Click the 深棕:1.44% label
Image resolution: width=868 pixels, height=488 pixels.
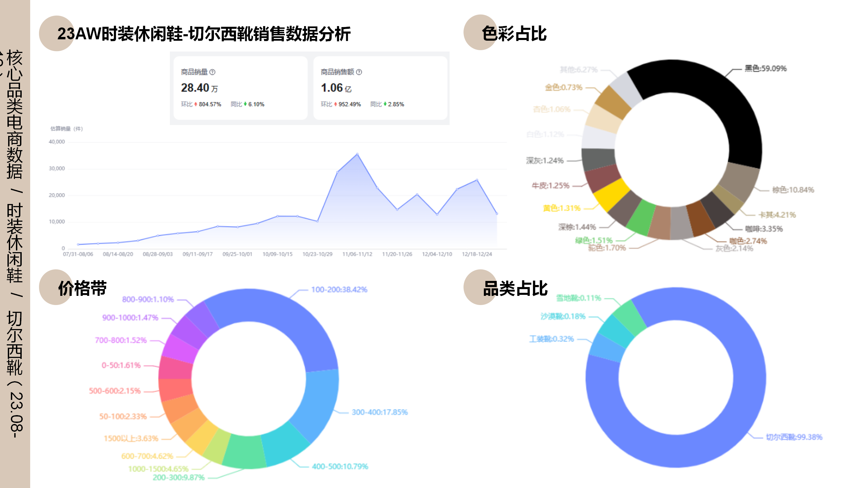[577, 227]
